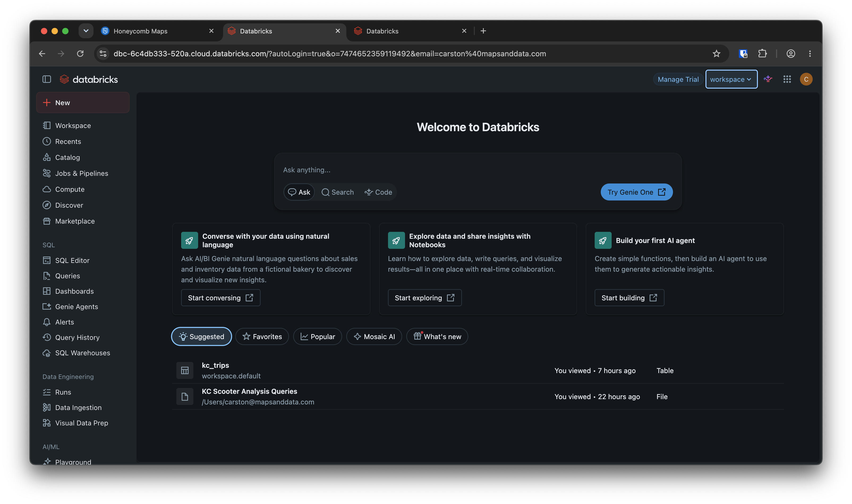Click "workspace.default" text
This screenshot has height=504, width=852.
(x=231, y=376)
